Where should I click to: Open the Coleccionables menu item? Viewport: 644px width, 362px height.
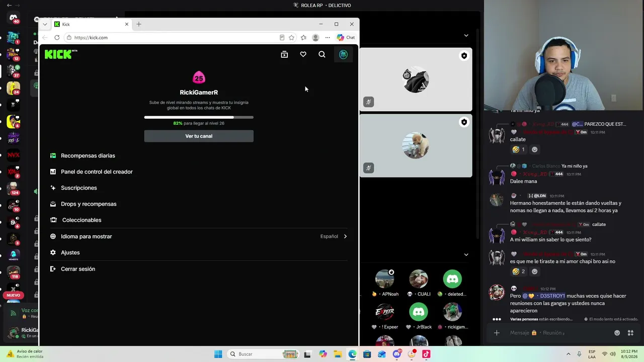click(x=82, y=220)
